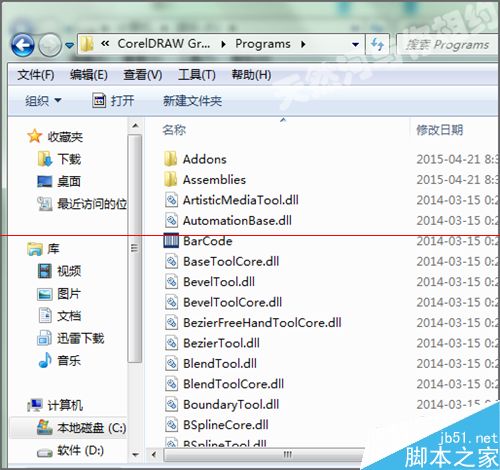Click Addons modified date 2015-04-21
Image resolution: width=500 pixels, height=470 pixels.
point(457,159)
